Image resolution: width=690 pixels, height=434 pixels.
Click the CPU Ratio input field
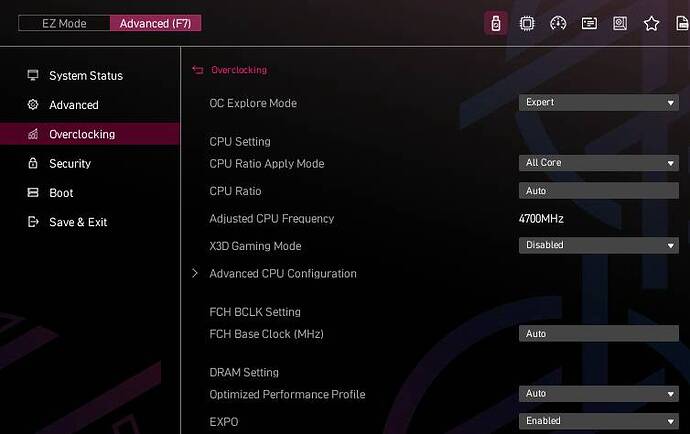click(598, 191)
